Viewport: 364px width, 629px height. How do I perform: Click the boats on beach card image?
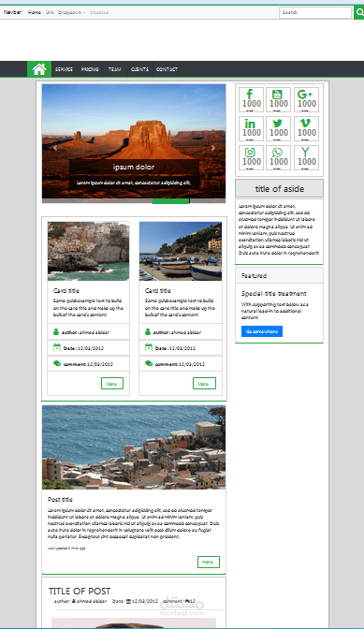[x=181, y=251]
